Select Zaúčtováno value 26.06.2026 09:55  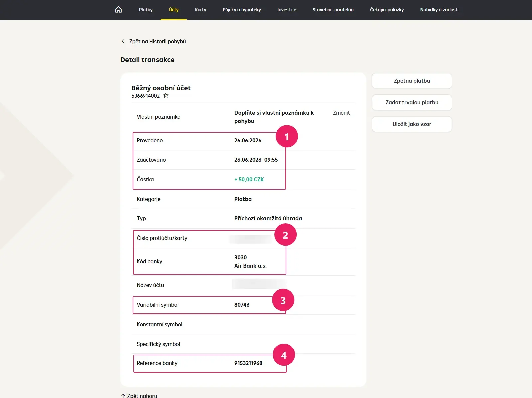point(256,160)
